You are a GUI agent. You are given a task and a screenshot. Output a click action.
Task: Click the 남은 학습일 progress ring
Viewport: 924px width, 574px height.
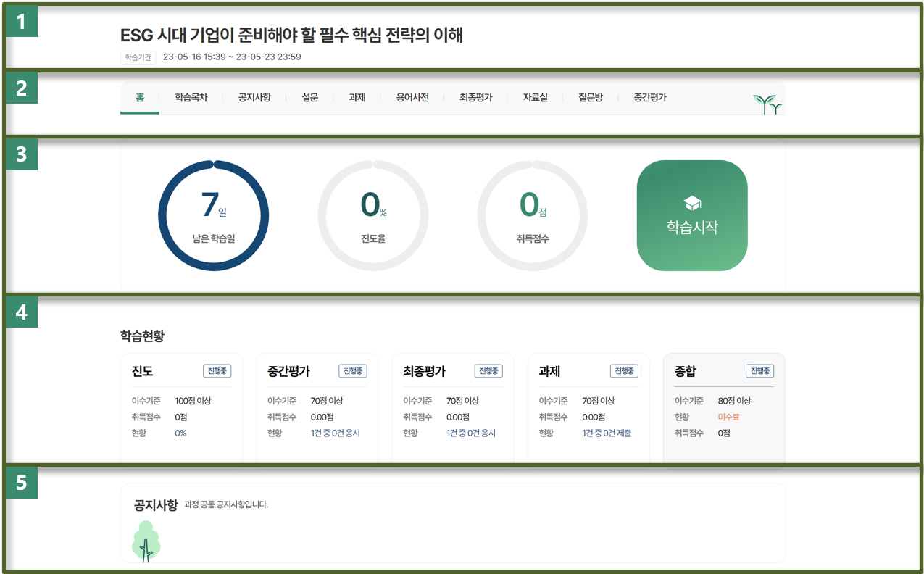214,215
